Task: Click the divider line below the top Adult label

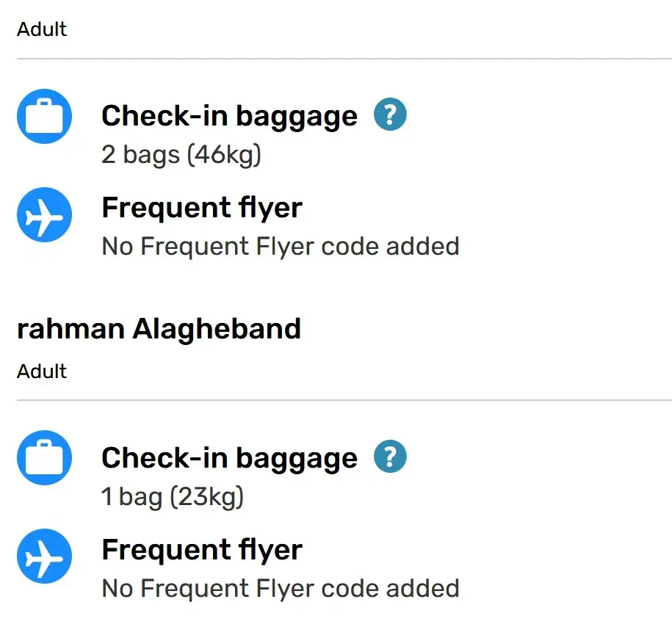Action: click(344, 58)
